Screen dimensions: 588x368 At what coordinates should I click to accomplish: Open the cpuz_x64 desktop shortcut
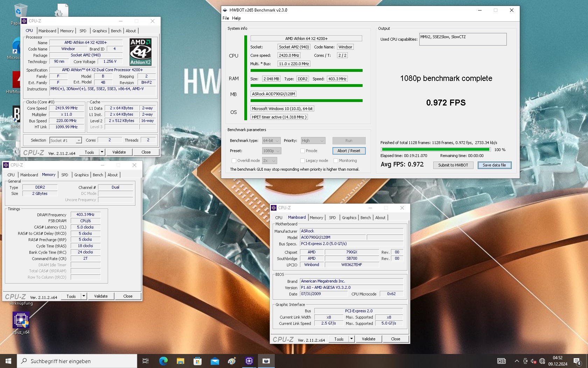(21, 323)
